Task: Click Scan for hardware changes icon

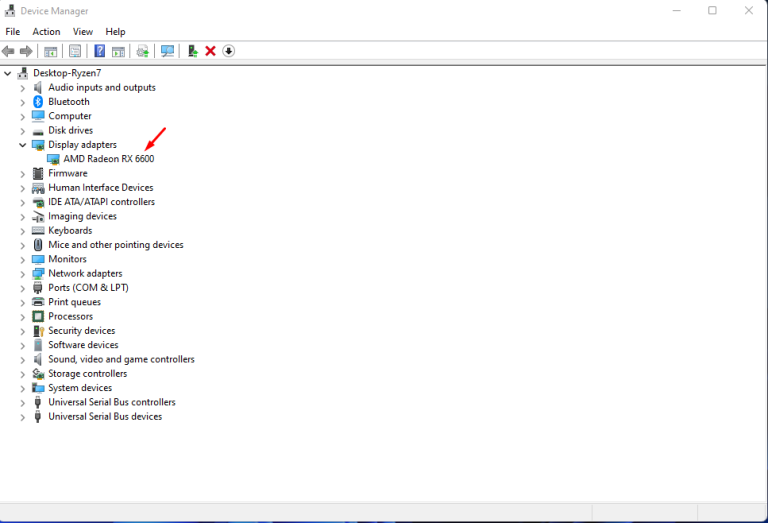Action: (x=168, y=51)
